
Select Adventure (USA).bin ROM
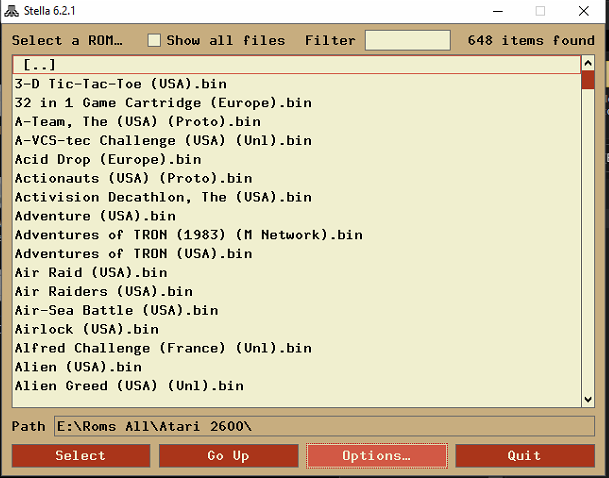pyautogui.click(x=95, y=216)
